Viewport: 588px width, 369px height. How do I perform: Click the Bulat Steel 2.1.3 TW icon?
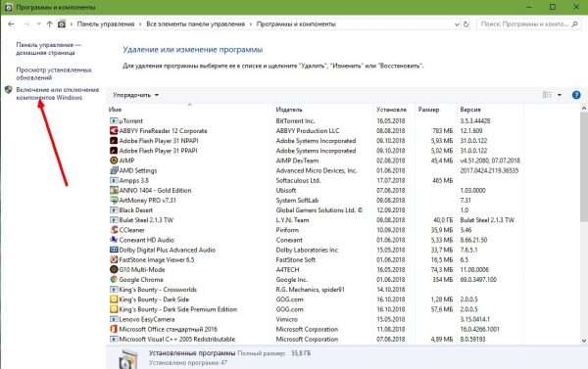[114, 220]
